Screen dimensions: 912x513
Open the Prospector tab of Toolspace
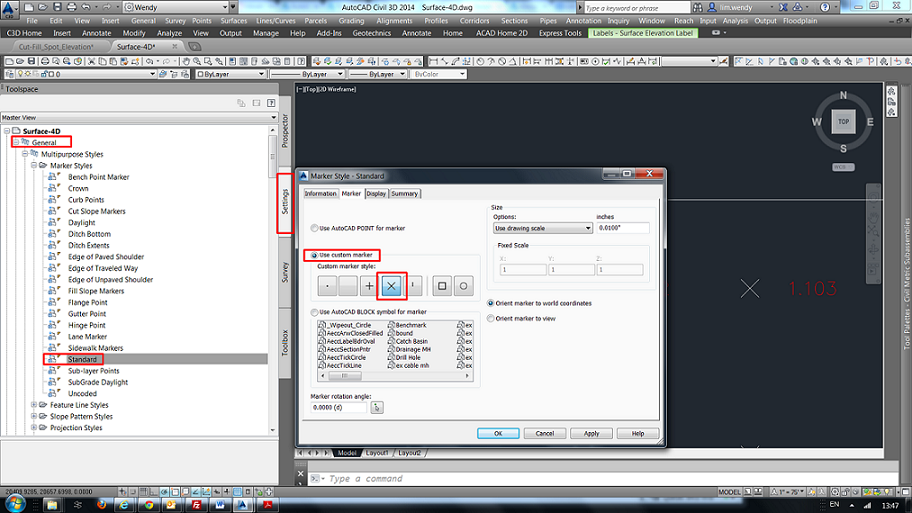[284, 131]
